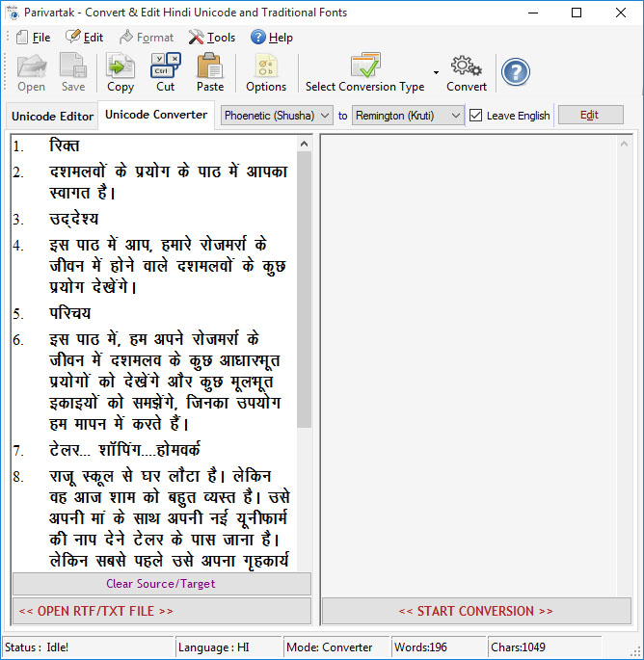Screen dimensions: 644x660
Task: Open the Help menu
Action: [x=272, y=38]
